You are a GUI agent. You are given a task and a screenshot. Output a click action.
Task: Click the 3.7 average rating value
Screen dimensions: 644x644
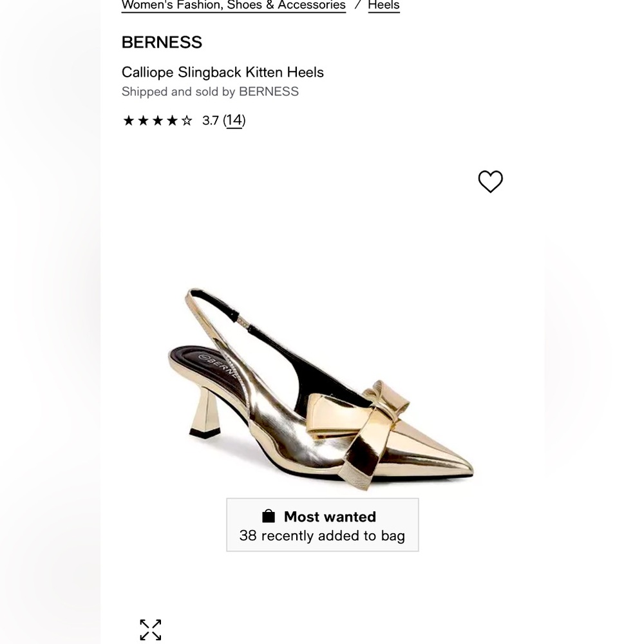point(210,120)
